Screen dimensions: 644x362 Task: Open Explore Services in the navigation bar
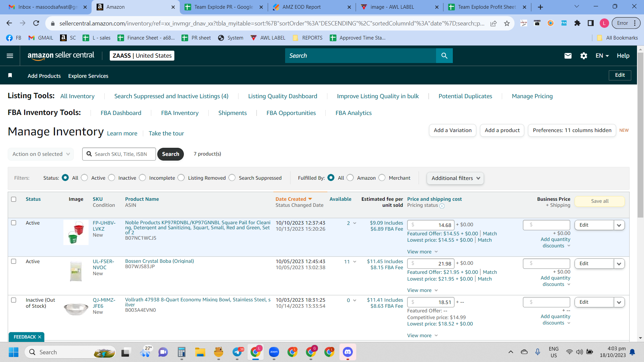tap(88, 76)
